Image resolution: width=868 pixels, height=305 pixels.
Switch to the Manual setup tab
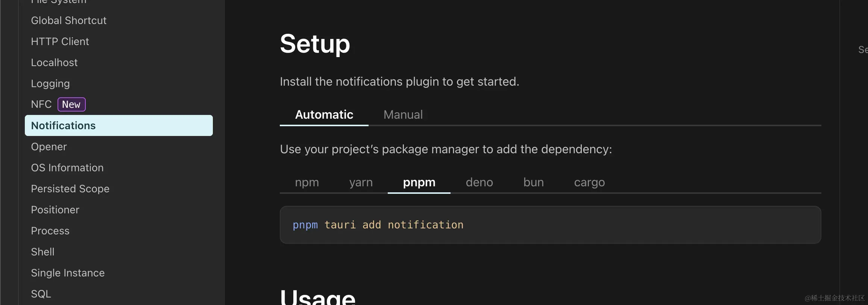pyautogui.click(x=403, y=115)
